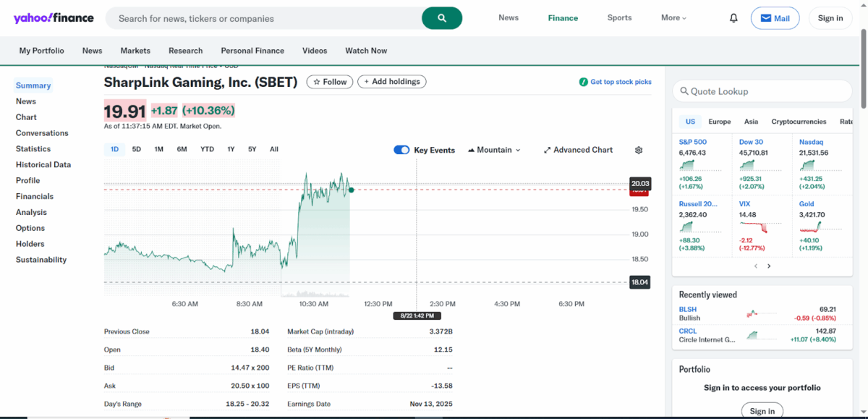This screenshot has height=419, width=868.
Task: Open the Dow 30 index link
Action: (x=751, y=142)
